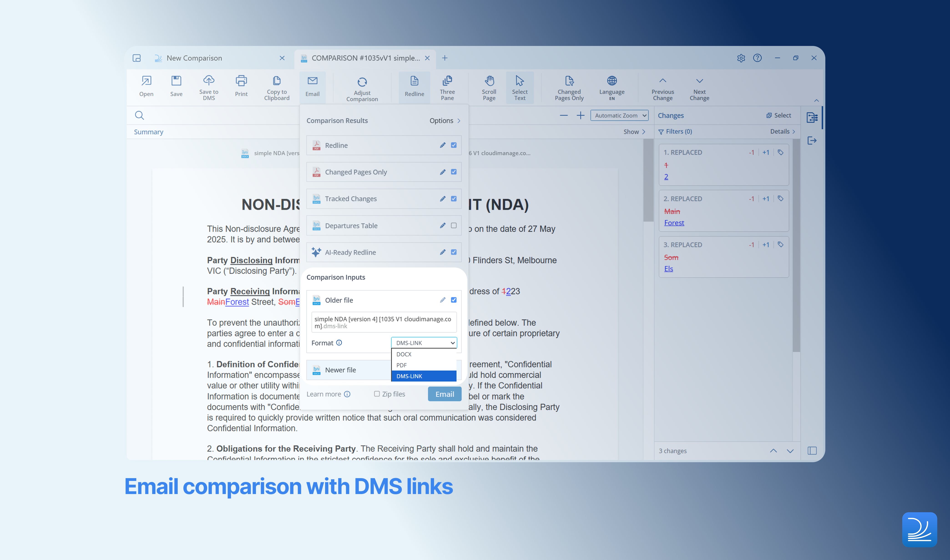Zoom in with plus icon
The height and width of the screenshot is (560, 950).
click(x=581, y=115)
